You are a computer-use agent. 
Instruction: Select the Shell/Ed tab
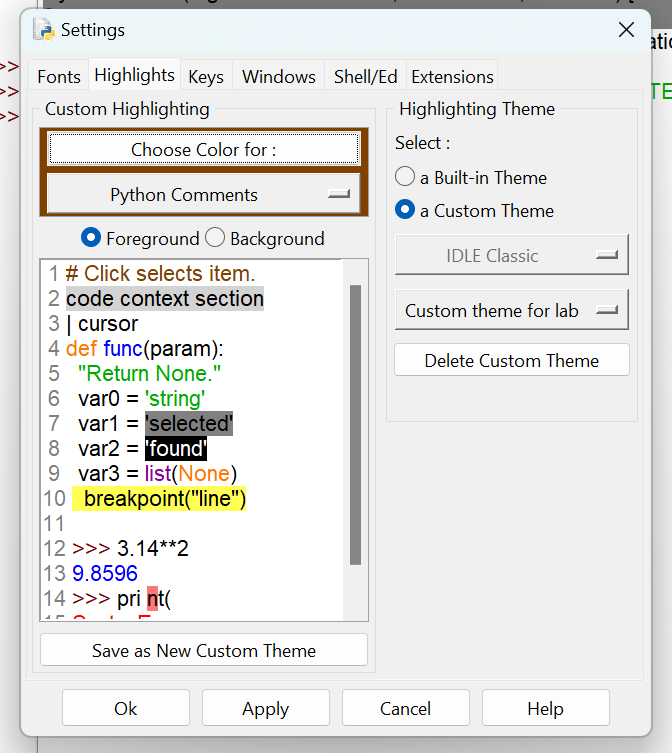tap(365, 77)
